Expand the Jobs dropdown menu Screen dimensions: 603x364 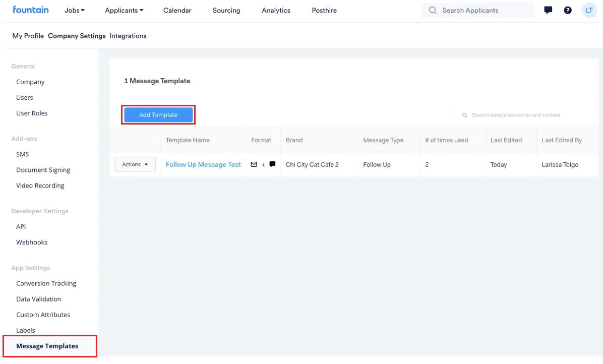click(x=75, y=11)
